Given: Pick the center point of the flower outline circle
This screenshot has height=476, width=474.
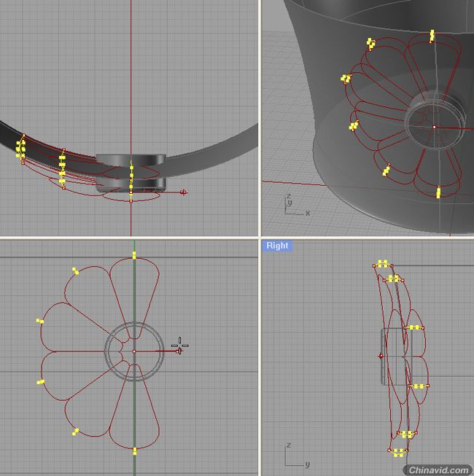Looking at the screenshot, I should (134, 351).
